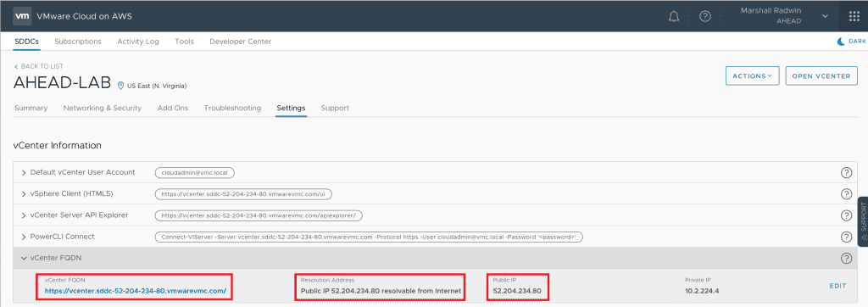Switch to the SDDCs tab
868x307 pixels.
(26, 42)
